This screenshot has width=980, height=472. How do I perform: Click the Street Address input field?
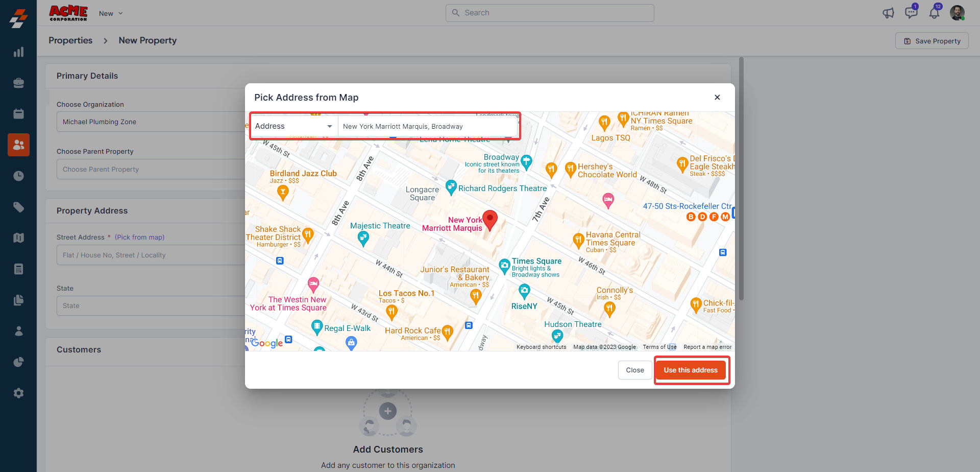tap(151, 255)
